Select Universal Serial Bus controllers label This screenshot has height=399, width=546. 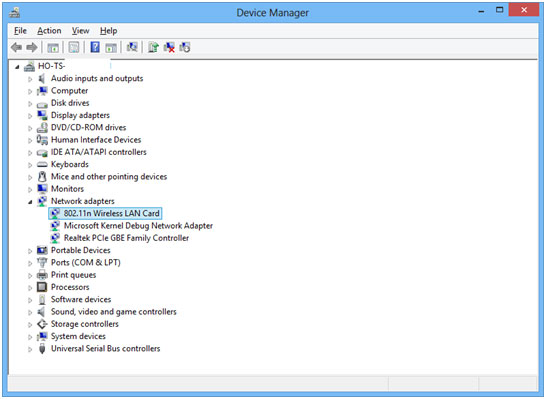106,348
